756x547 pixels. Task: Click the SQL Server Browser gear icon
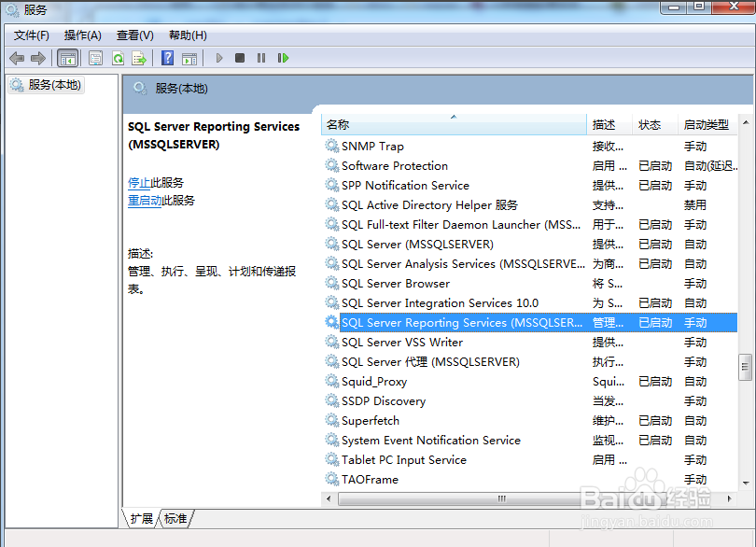tap(331, 283)
